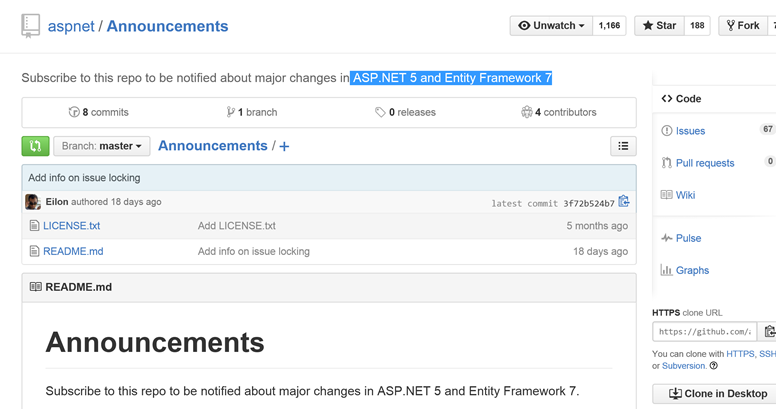View the 1,166 watchers count
This screenshot has width=776, height=409.
pos(609,26)
